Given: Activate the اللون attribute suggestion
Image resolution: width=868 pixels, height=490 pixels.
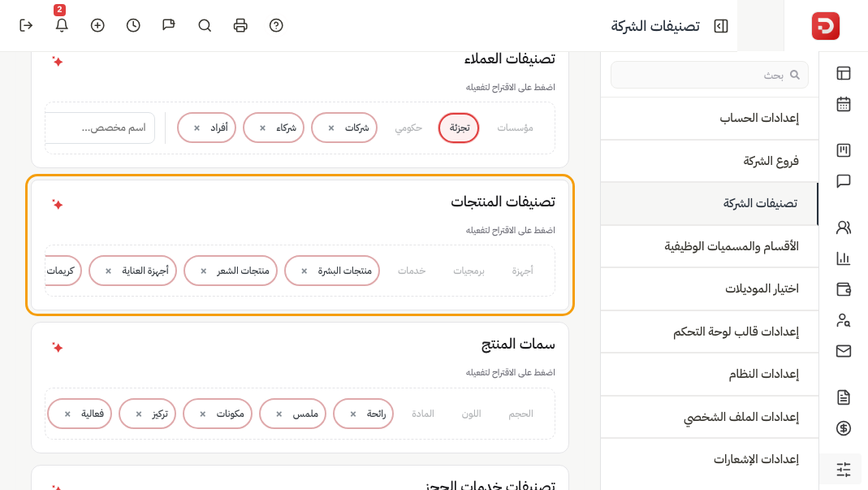Looking at the screenshot, I should 472,414.
